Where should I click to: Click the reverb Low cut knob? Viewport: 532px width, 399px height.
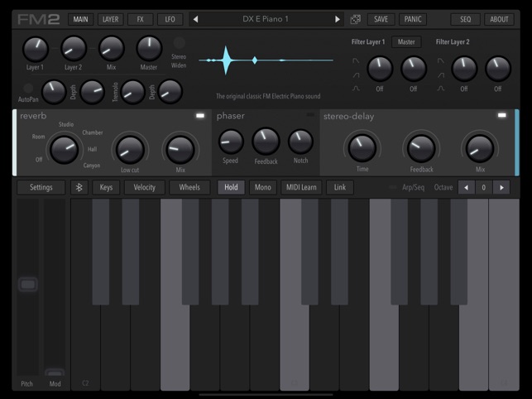tap(130, 150)
